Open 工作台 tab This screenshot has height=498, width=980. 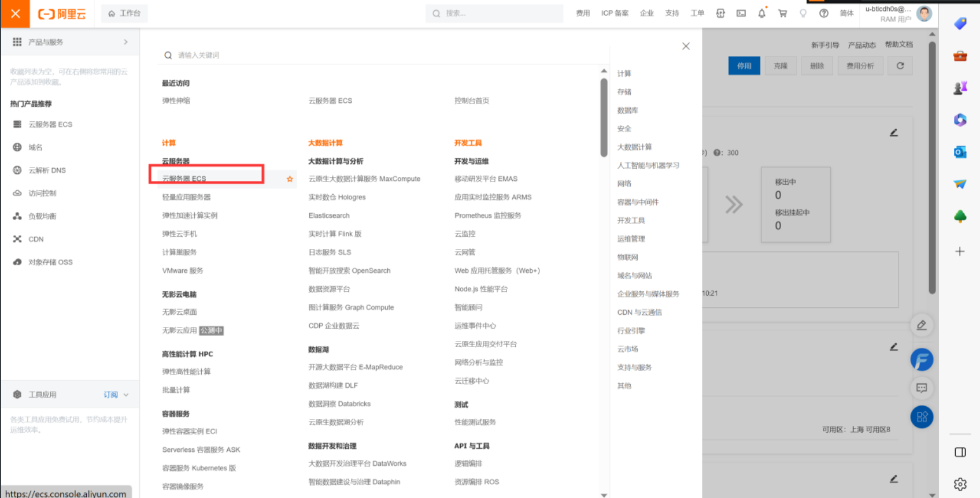pos(124,13)
